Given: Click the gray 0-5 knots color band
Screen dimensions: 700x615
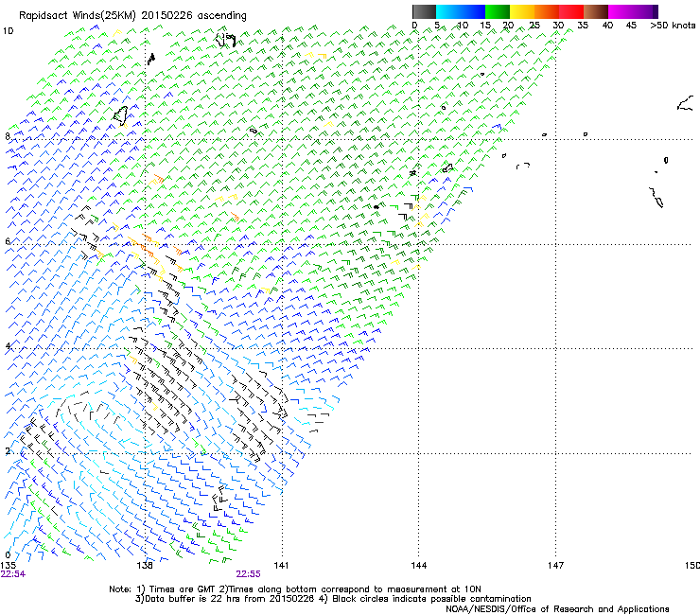Looking at the screenshot, I should coord(424,11).
